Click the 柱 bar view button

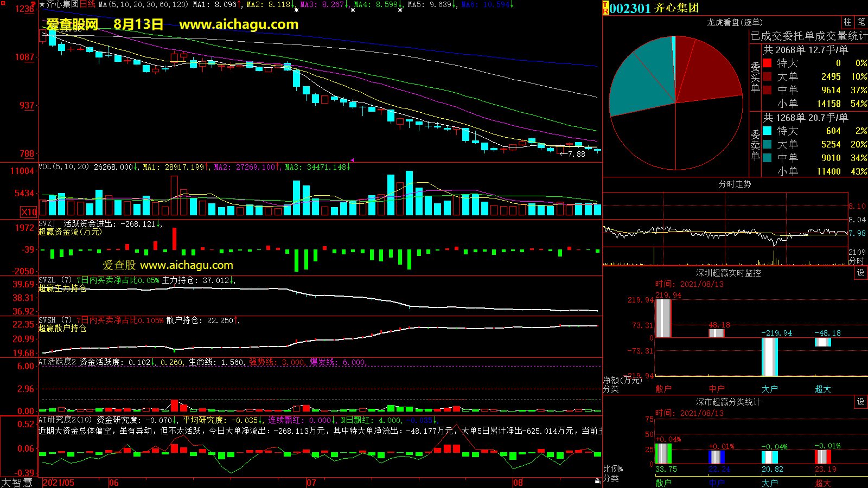click(847, 22)
